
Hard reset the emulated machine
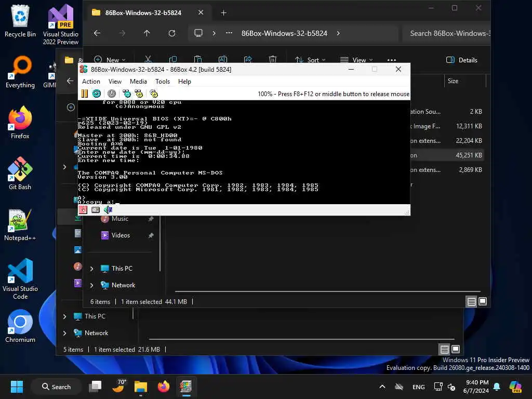(97, 94)
